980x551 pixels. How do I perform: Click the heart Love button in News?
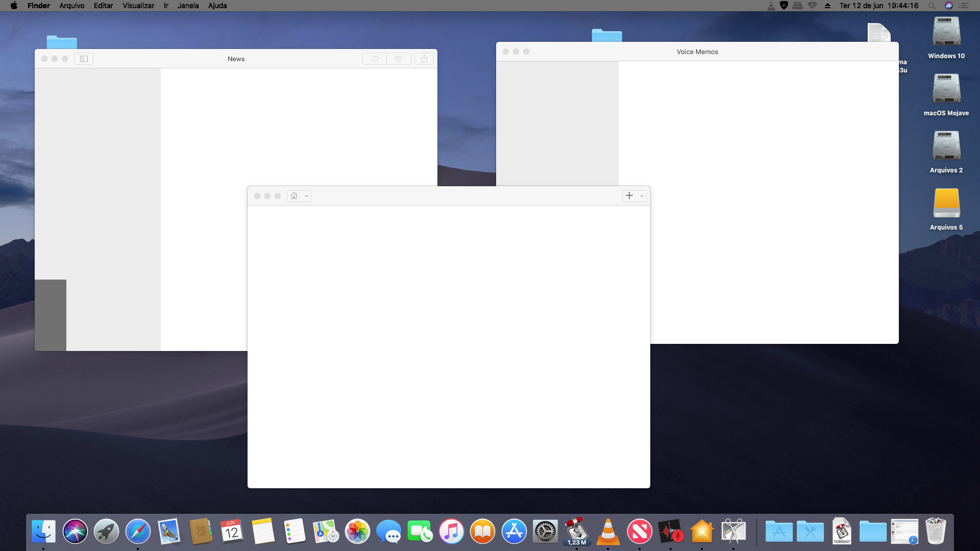375,59
